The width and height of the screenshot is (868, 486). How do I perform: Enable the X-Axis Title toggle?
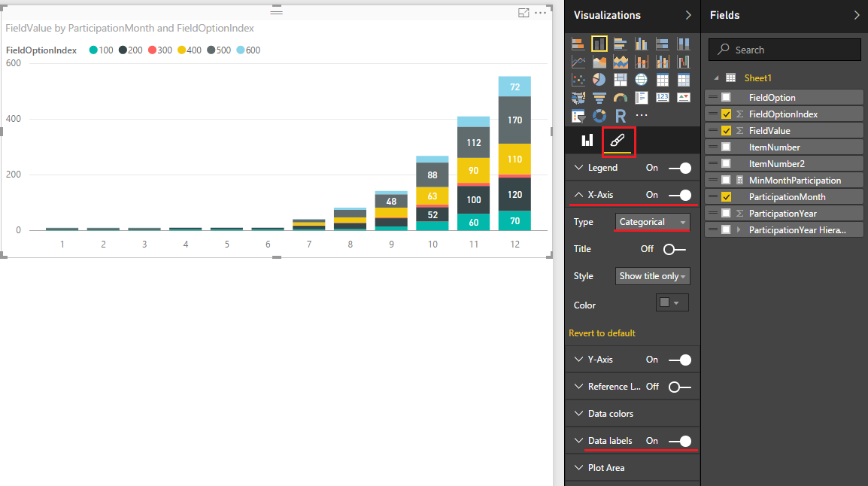point(674,249)
